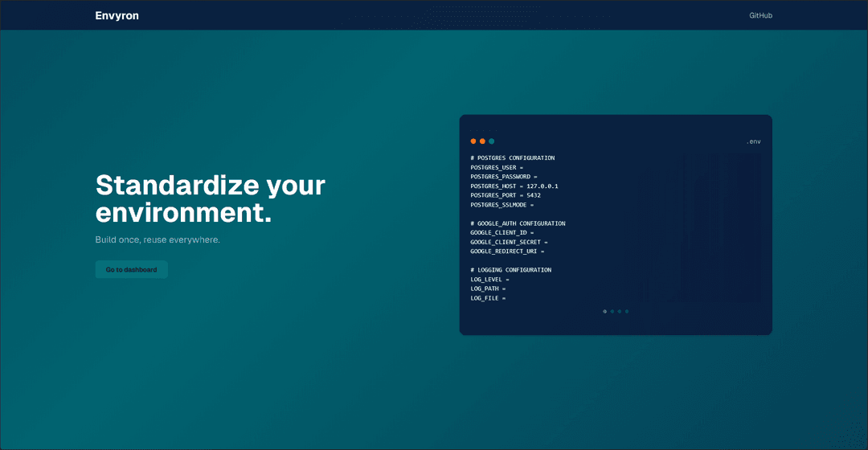Click the GOOGLE_CLIENT_SECRET line
The image size is (868, 450).
[509, 242]
